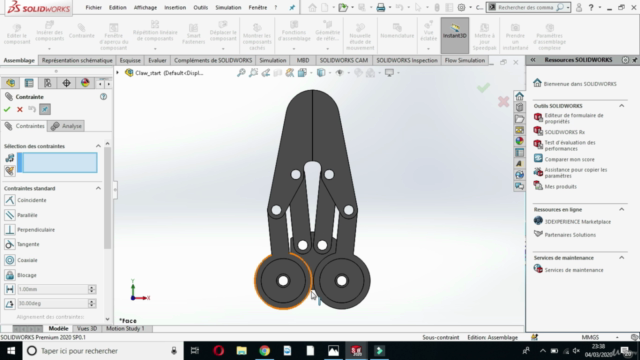This screenshot has width=640, height=360.
Task: Select the Perpendiculaire mate icon
Action: 10,230
